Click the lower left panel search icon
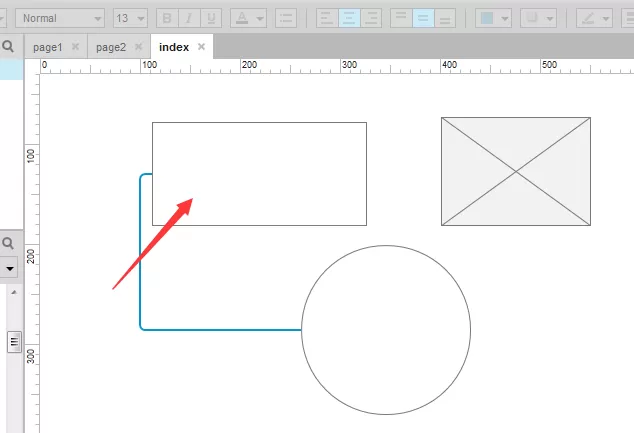This screenshot has width=634, height=433. pyautogui.click(x=8, y=243)
